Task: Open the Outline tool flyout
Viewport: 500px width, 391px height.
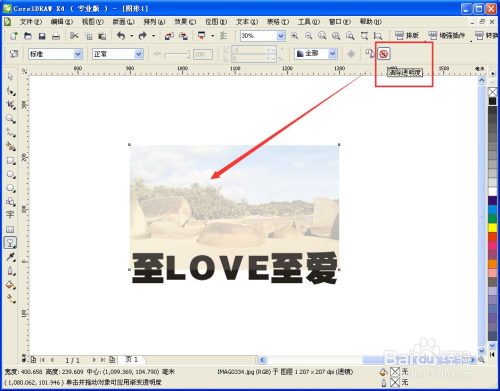Action: coord(10,271)
